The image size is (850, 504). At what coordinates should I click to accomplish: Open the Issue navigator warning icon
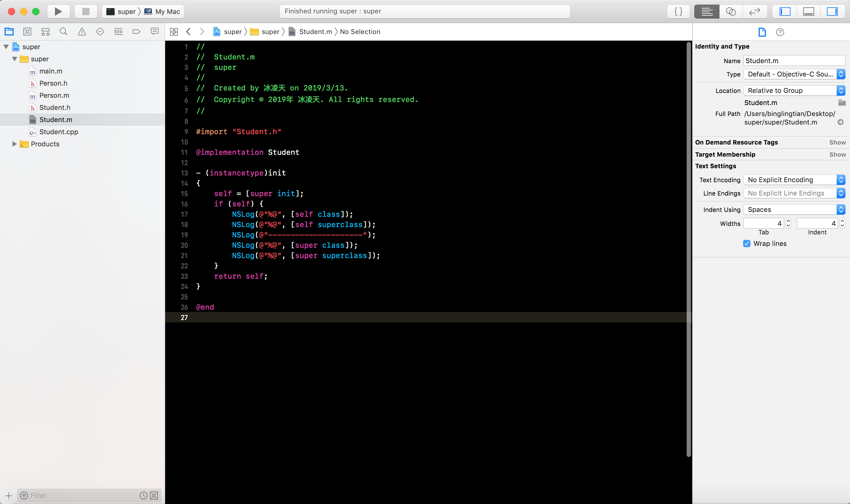(82, 32)
